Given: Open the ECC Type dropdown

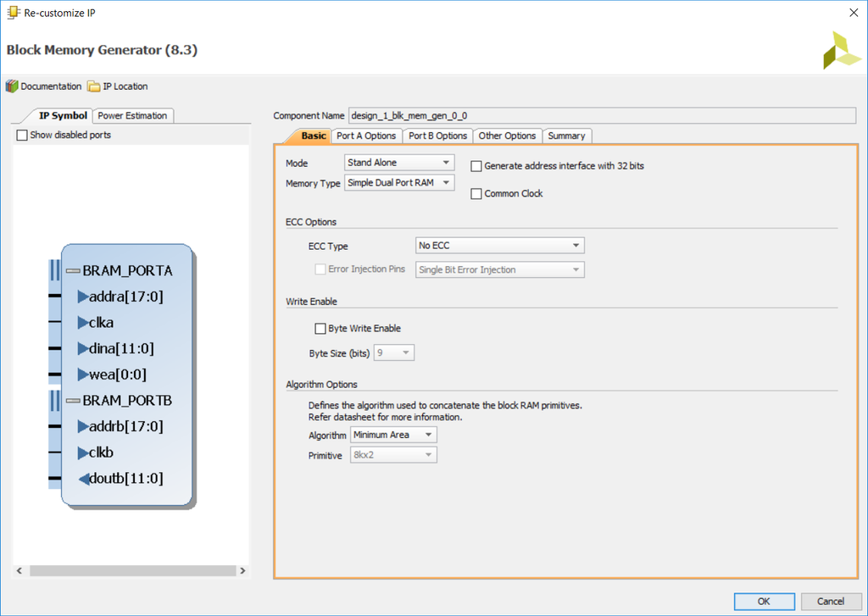Looking at the screenshot, I should tap(500, 245).
